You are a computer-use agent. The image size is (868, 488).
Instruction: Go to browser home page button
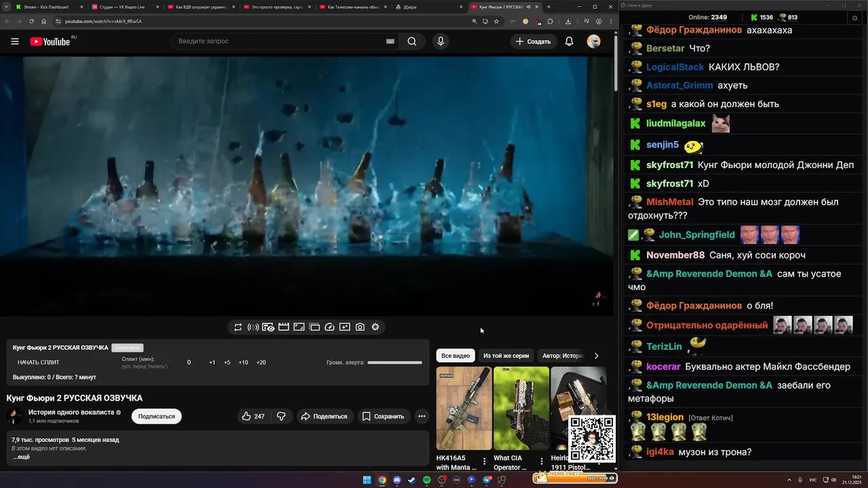pos(43,21)
